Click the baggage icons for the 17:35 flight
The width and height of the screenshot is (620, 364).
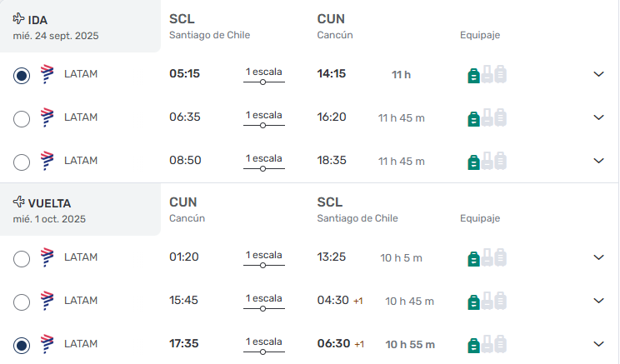[x=487, y=344]
